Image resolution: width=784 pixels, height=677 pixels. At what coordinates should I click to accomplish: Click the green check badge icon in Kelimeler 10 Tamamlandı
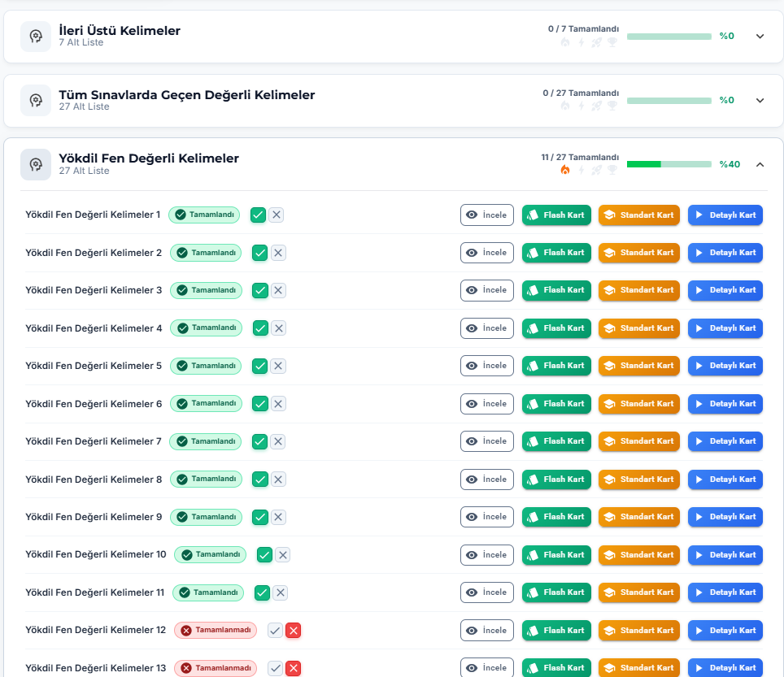pyautogui.click(x=186, y=554)
